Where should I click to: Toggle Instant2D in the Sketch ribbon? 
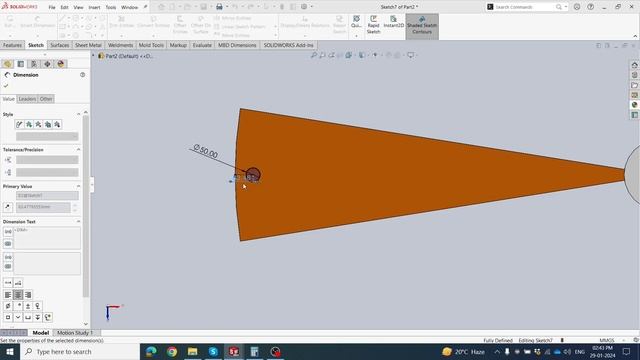[x=393, y=23]
